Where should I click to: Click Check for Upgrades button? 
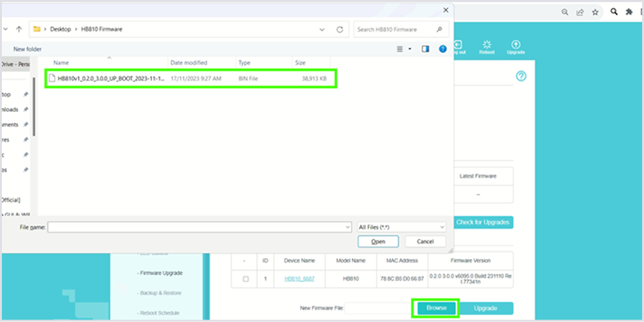tap(483, 223)
